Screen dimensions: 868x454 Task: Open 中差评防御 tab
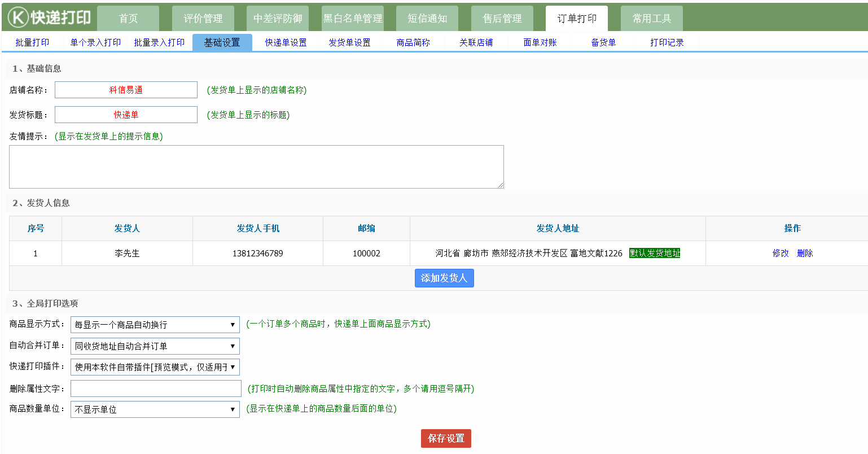click(278, 19)
